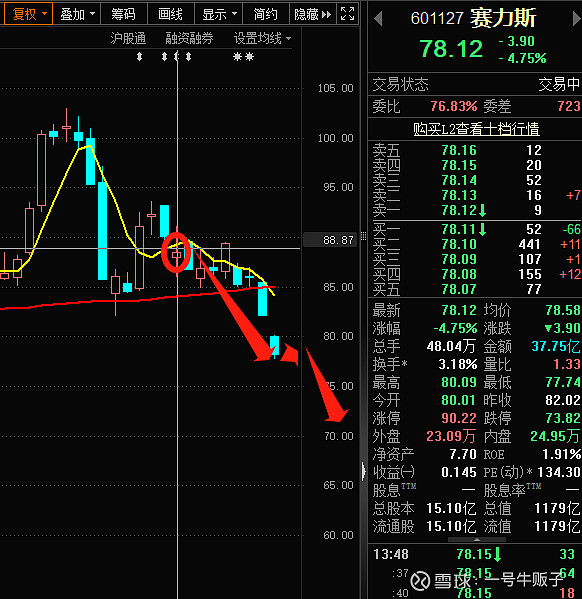Open the 叠加 dropdown

click(x=77, y=14)
